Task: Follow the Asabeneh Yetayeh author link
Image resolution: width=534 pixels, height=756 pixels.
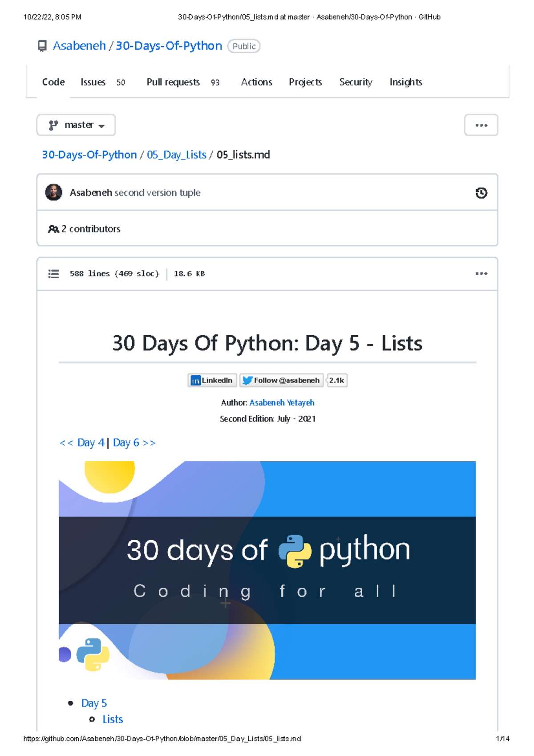Action: (282, 402)
